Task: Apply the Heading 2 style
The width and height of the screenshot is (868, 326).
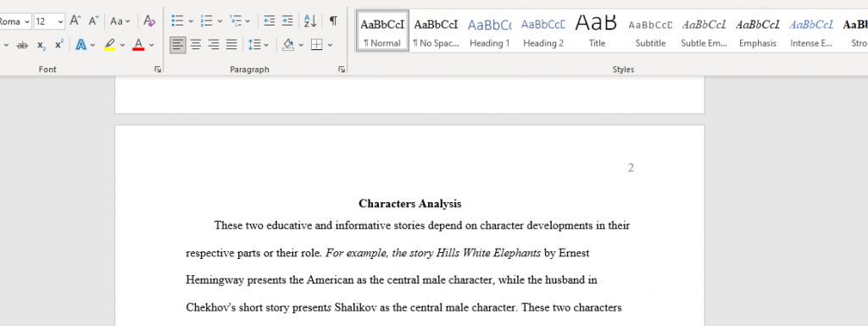Action: (x=543, y=31)
